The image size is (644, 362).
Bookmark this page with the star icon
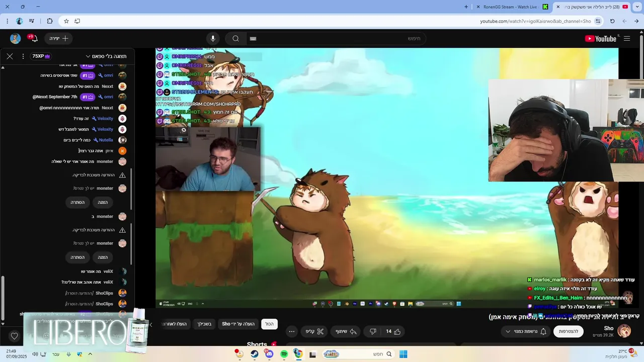66,21
